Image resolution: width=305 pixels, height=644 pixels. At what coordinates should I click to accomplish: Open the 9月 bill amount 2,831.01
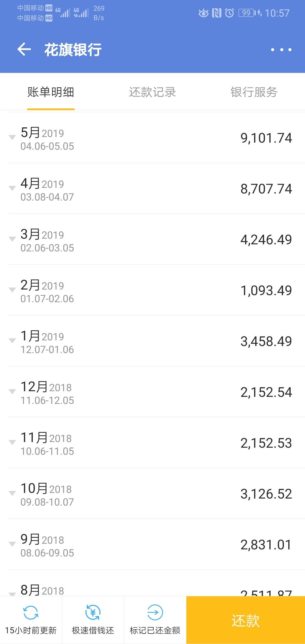[x=266, y=545]
